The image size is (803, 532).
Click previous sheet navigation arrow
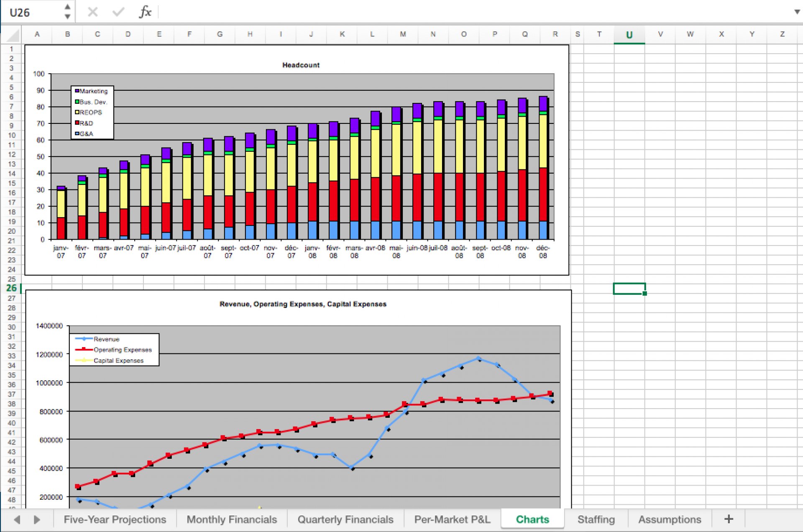tap(17, 519)
